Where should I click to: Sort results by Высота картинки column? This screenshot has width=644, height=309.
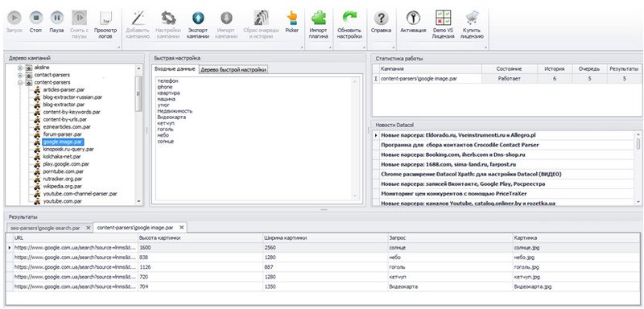200,238
